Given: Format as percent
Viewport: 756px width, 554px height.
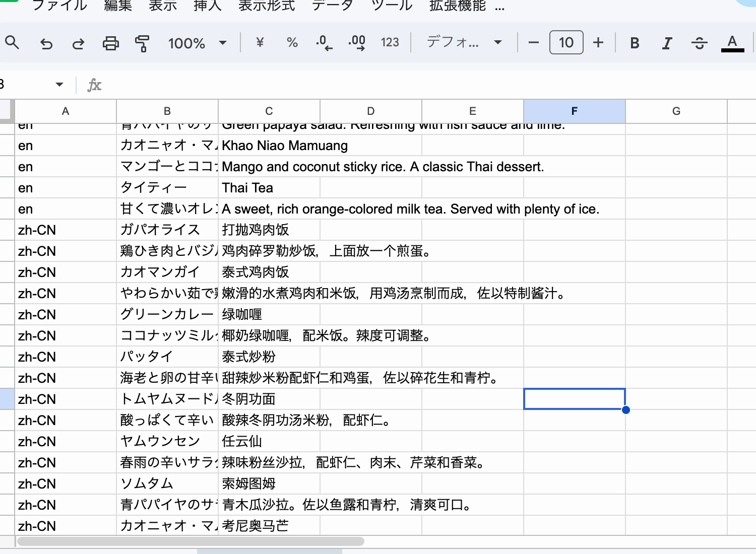Looking at the screenshot, I should tap(292, 43).
